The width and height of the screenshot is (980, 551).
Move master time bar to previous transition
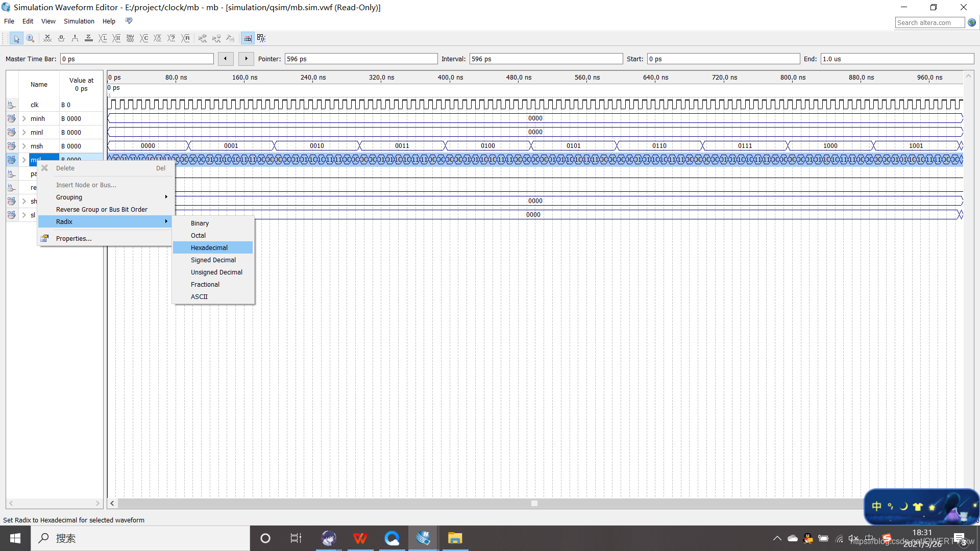pos(226,59)
